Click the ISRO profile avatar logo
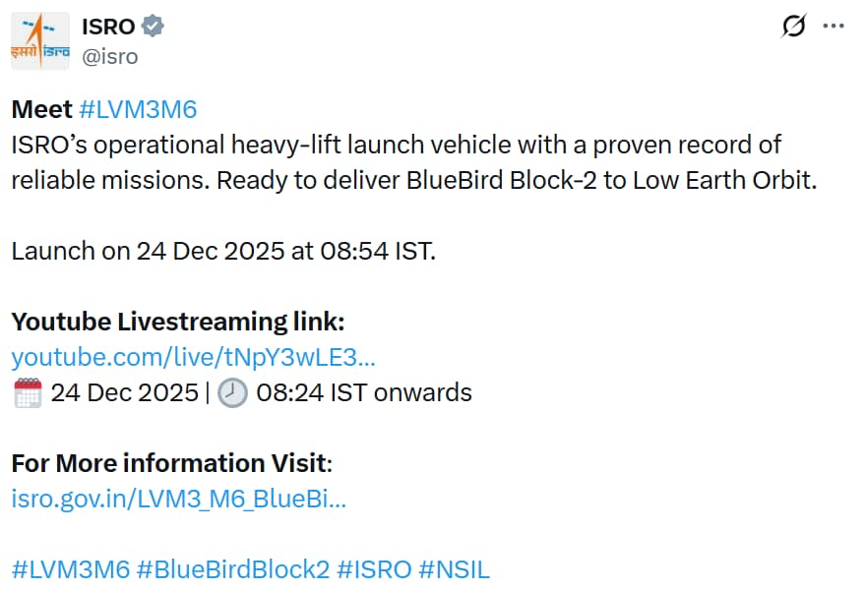Viewport: 868px width, 591px height. [40, 42]
